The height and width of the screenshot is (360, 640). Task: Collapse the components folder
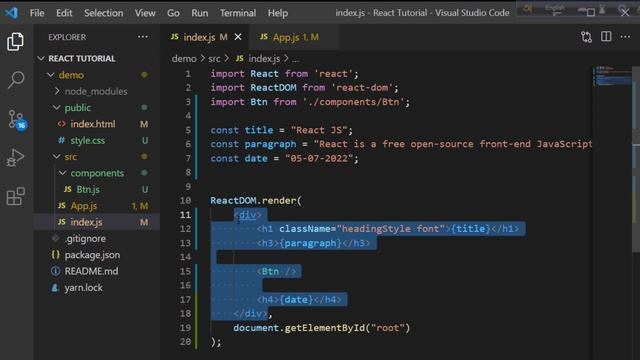point(62,173)
